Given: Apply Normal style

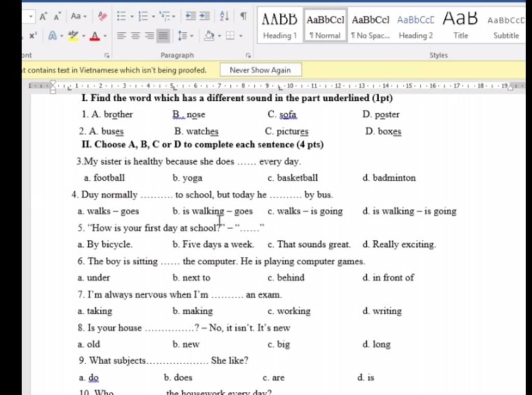Looking at the screenshot, I should coord(325,25).
